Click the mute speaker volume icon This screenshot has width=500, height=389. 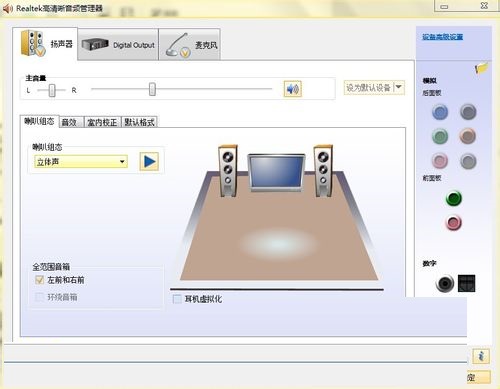tap(293, 89)
